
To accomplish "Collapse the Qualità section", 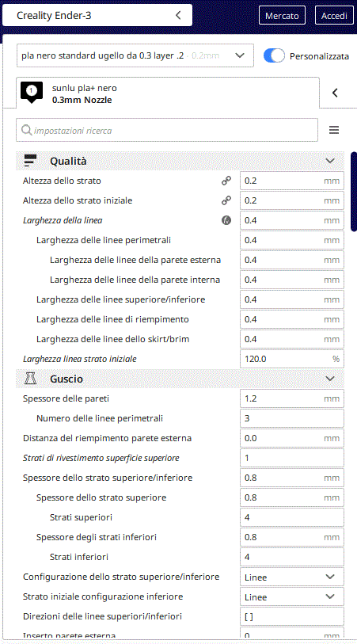I will tap(330, 161).
